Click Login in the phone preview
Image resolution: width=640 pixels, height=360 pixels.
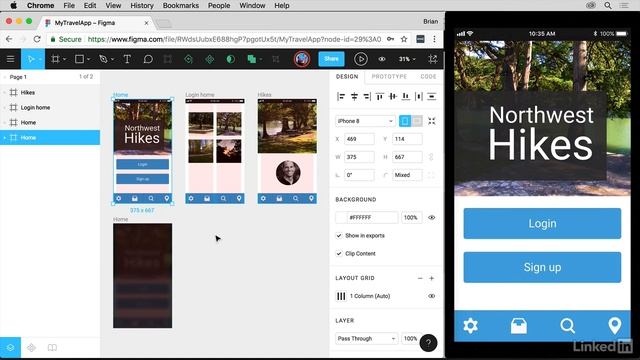[x=542, y=223]
